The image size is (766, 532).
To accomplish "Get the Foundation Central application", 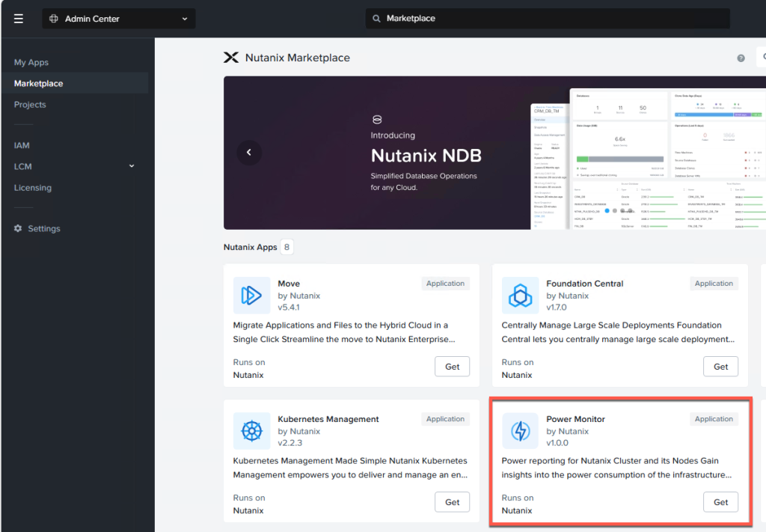I will (720, 367).
